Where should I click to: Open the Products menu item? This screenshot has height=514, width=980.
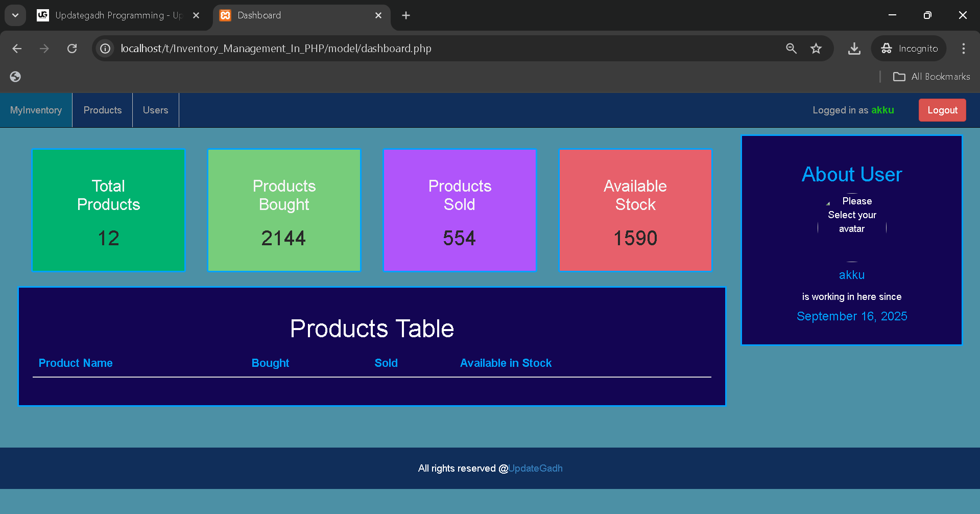click(103, 110)
